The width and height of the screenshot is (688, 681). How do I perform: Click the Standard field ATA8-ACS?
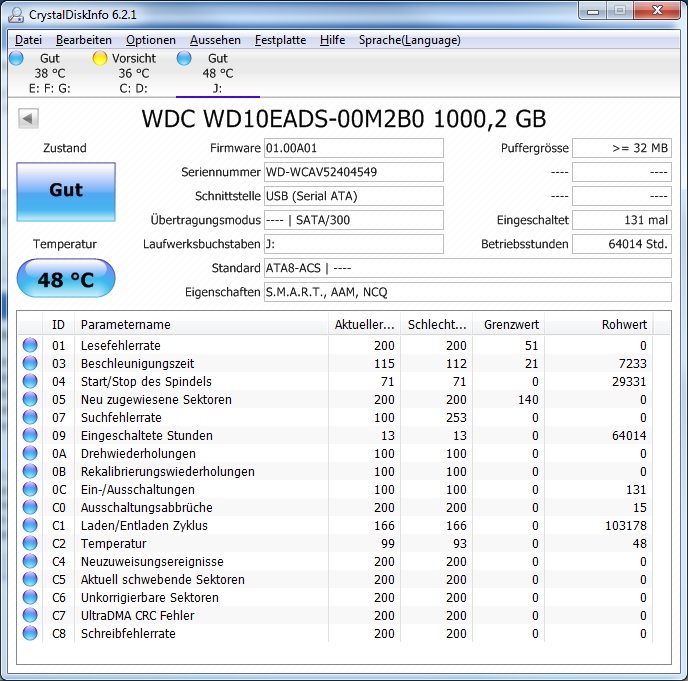(x=468, y=268)
